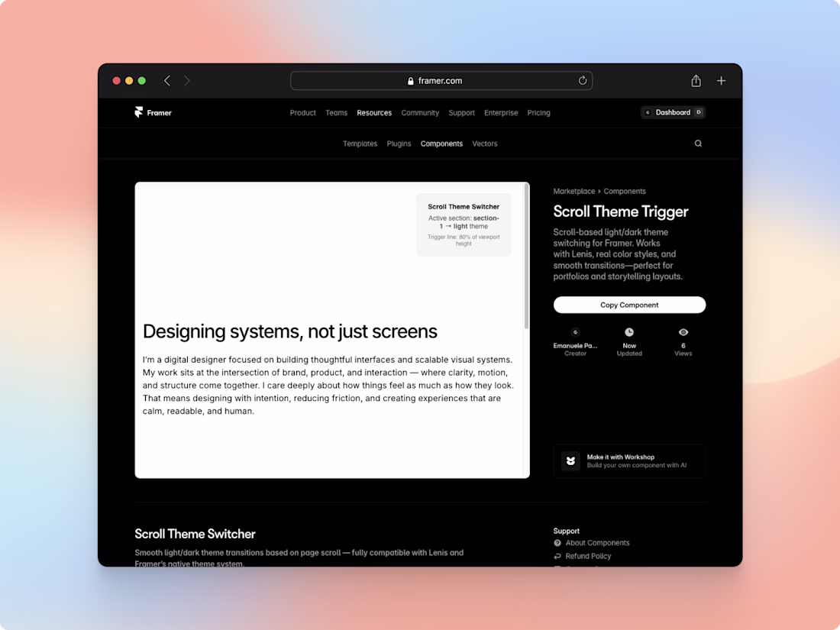Open Make it with Workshop card
Screen dimensions: 840x630
click(x=629, y=460)
